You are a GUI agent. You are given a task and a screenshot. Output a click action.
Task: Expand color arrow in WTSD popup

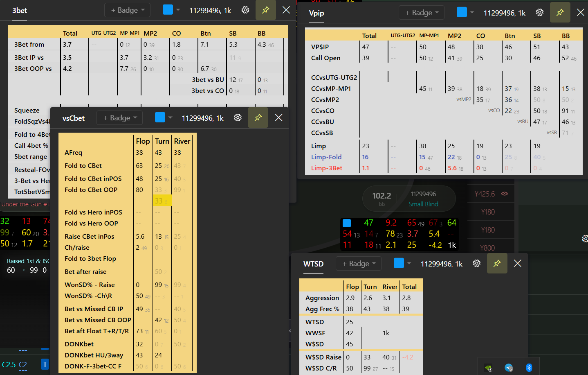(409, 263)
